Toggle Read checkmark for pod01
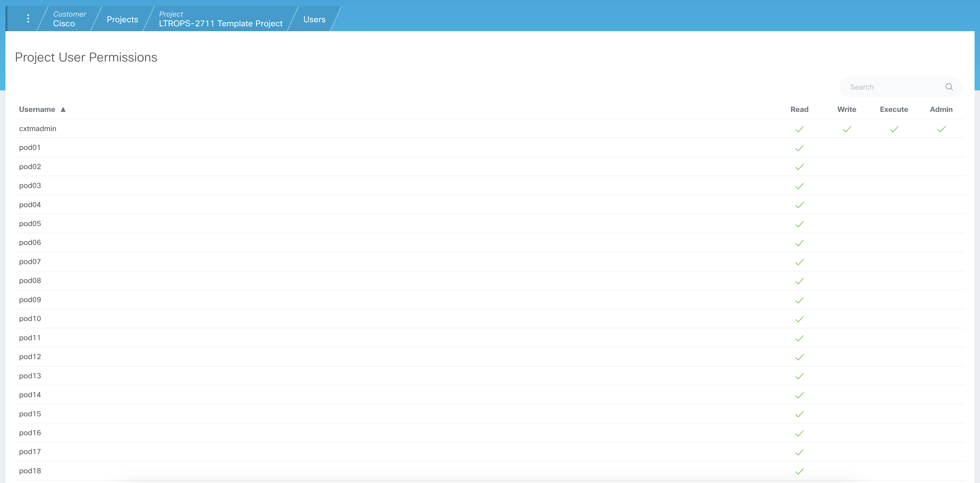The image size is (980, 483). [x=799, y=148]
